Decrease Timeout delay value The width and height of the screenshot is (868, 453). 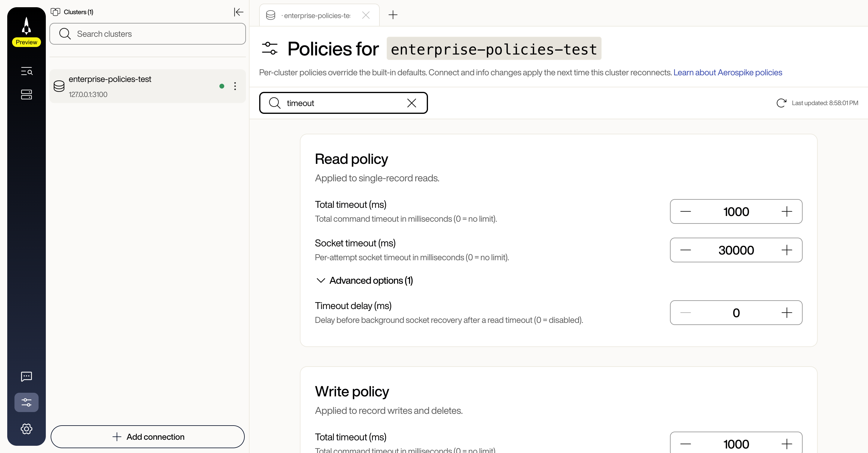coord(685,313)
